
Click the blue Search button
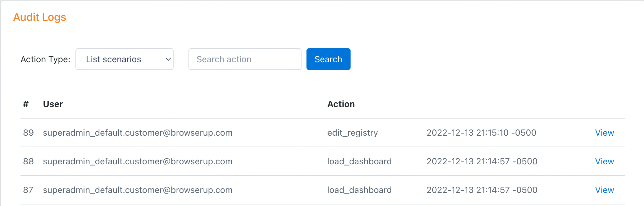(328, 59)
